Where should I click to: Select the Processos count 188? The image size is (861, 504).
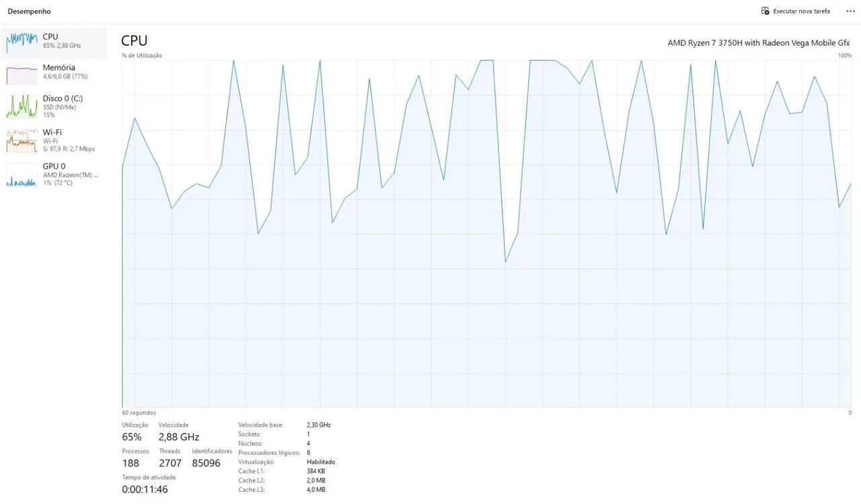(x=130, y=463)
